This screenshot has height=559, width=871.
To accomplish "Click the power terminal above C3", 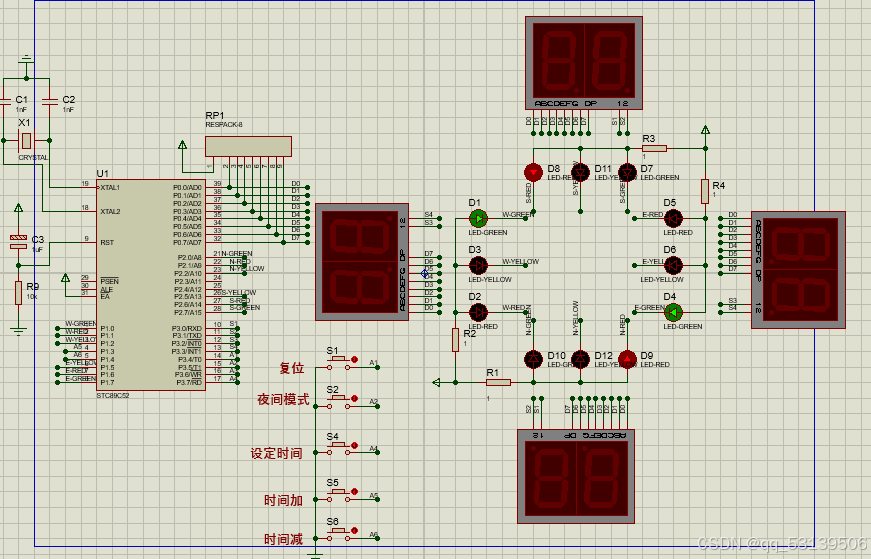I will (x=18, y=208).
